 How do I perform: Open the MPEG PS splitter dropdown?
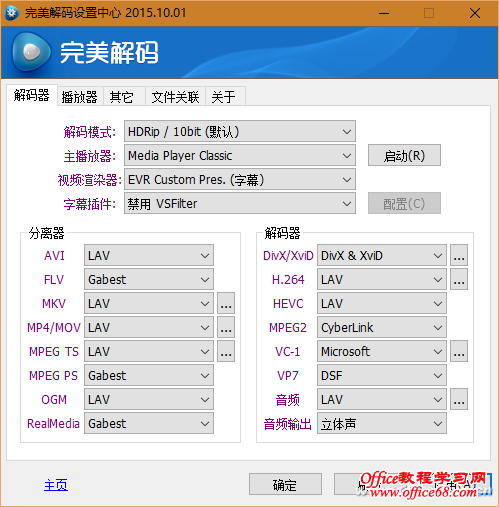pyautogui.click(x=149, y=375)
